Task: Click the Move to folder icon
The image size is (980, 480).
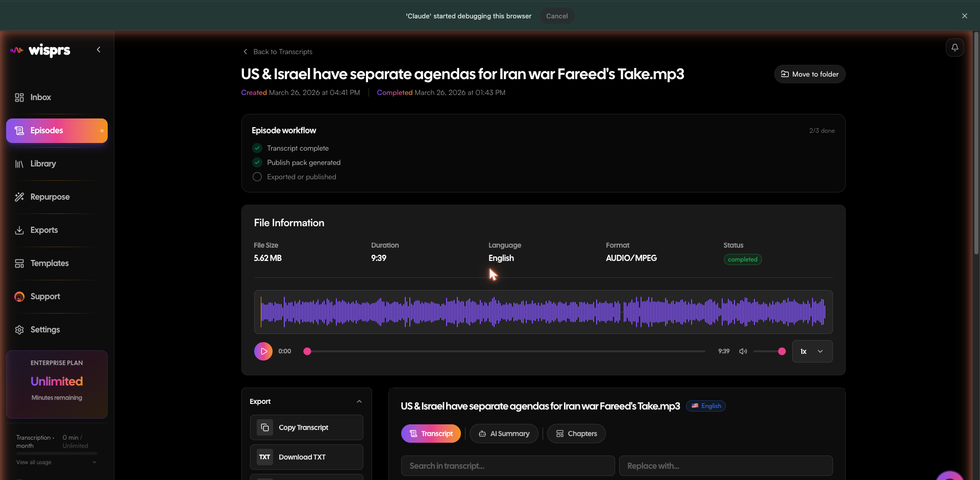Action: (785, 74)
